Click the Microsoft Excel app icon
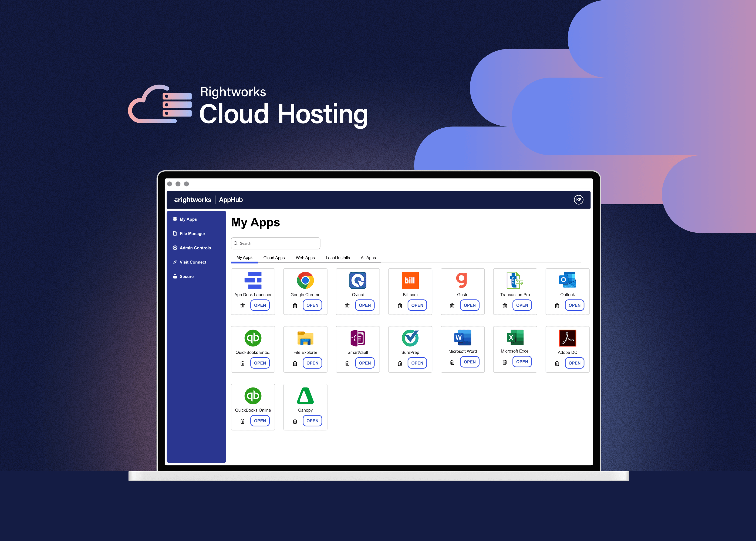756x541 pixels. coord(515,337)
